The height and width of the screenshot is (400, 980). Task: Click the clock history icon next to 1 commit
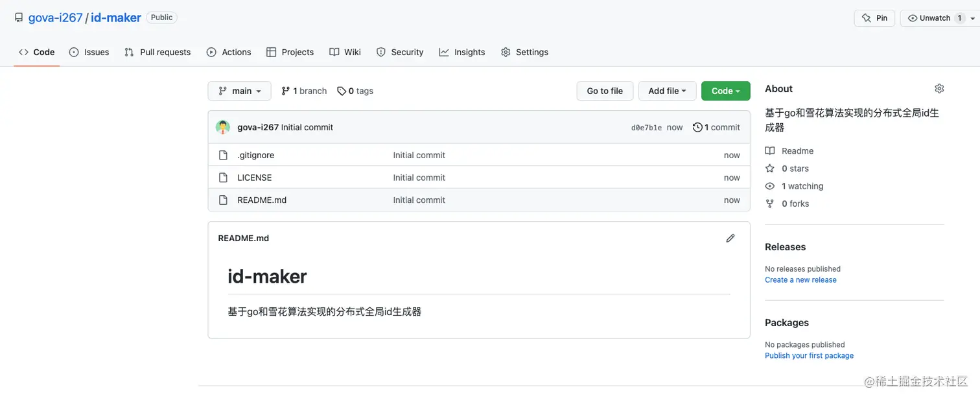(x=697, y=127)
